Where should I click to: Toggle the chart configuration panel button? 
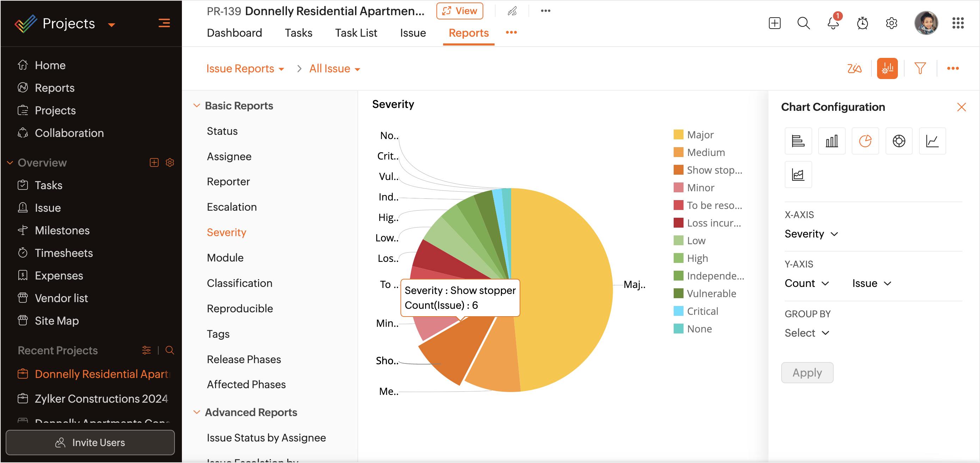pyautogui.click(x=887, y=68)
